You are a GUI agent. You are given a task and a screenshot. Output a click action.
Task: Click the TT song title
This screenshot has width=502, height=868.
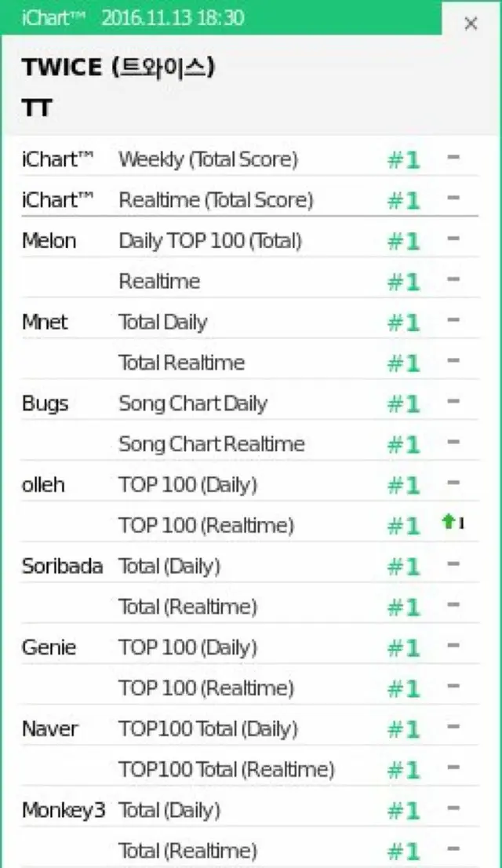[x=37, y=108]
